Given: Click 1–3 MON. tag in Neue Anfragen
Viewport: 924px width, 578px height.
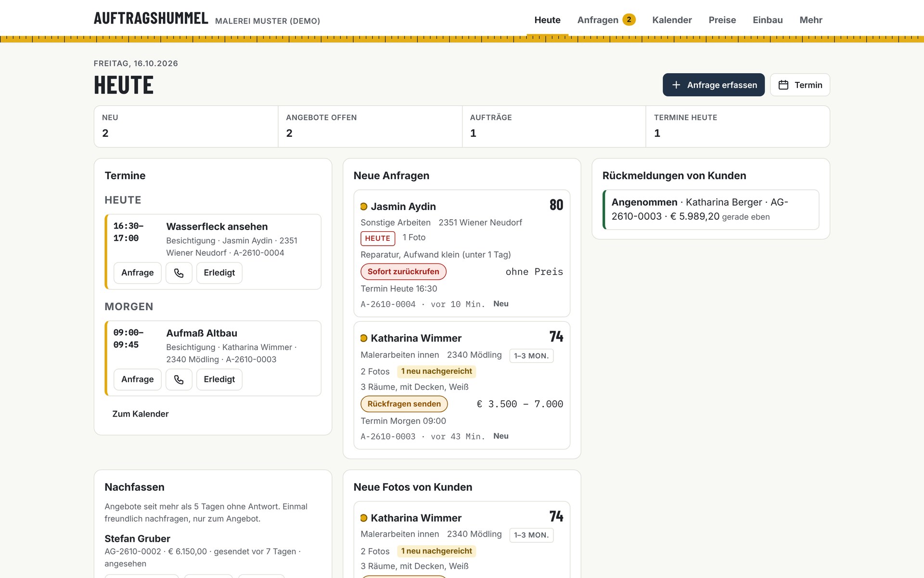Looking at the screenshot, I should [531, 356].
